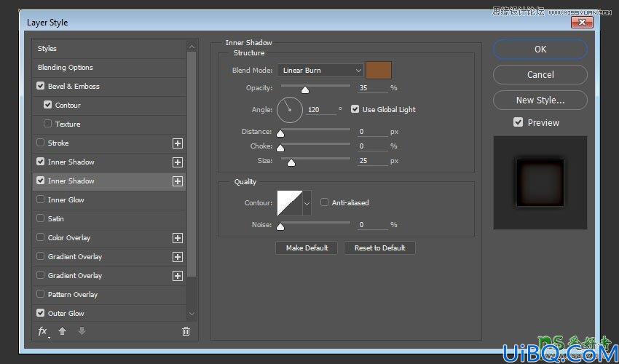Viewport: 619px width, 364px height.
Task: Click the Cancel button
Action: pyautogui.click(x=540, y=74)
